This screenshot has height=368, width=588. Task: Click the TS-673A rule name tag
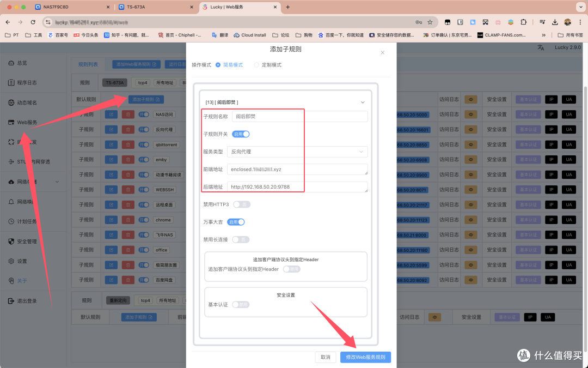pos(115,83)
